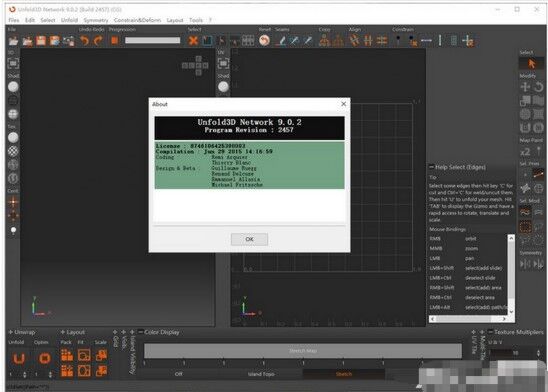Screen dimensions: 548x392
Task: Click the top Scale icon in Layout
Action: click(102, 355)
